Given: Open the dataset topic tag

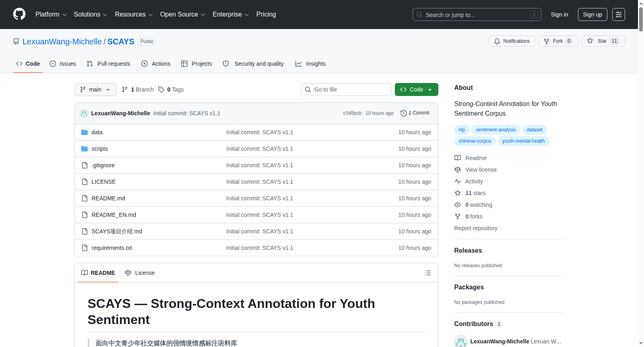Looking at the screenshot, I should pos(535,130).
